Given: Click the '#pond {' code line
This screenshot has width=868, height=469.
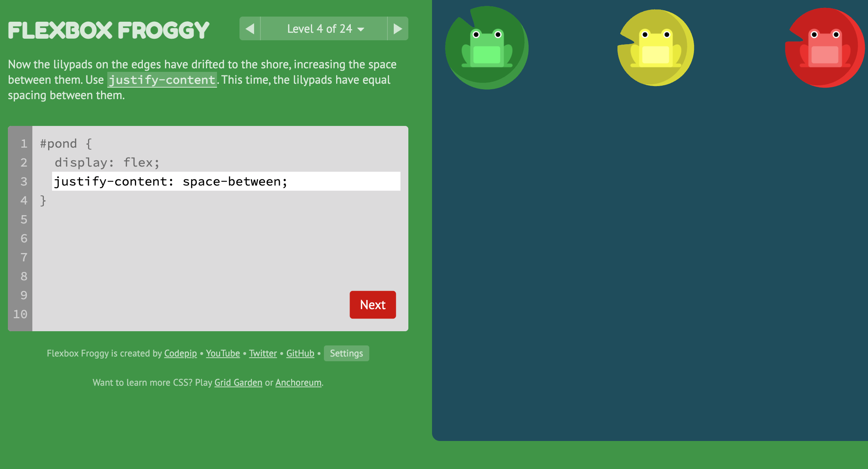Looking at the screenshot, I should pyautogui.click(x=66, y=143).
